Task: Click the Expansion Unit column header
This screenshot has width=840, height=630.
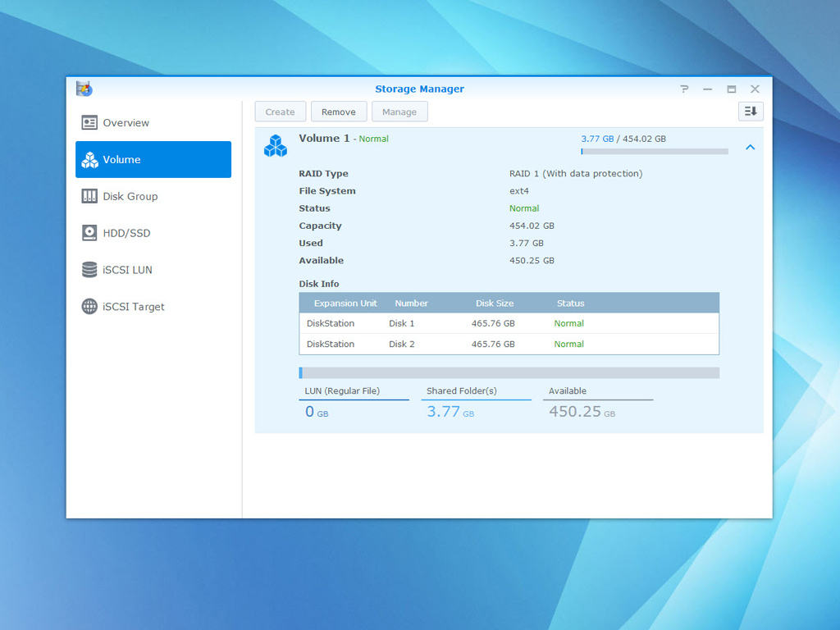Action: tap(345, 304)
